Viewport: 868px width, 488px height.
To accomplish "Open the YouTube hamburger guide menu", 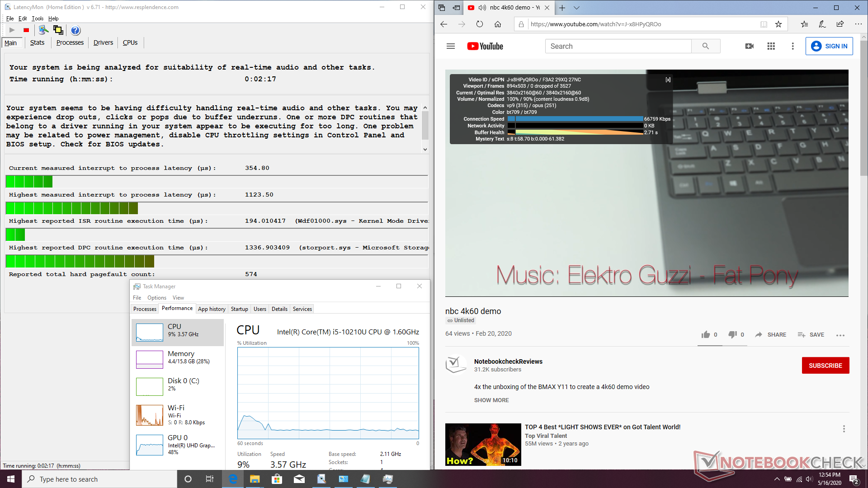I will click(x=450, y=46).
